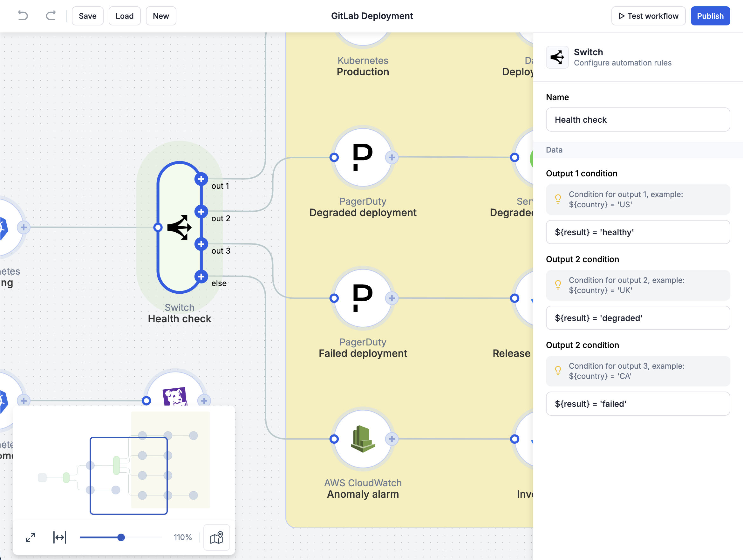Click the Data section header

[637, 150]
